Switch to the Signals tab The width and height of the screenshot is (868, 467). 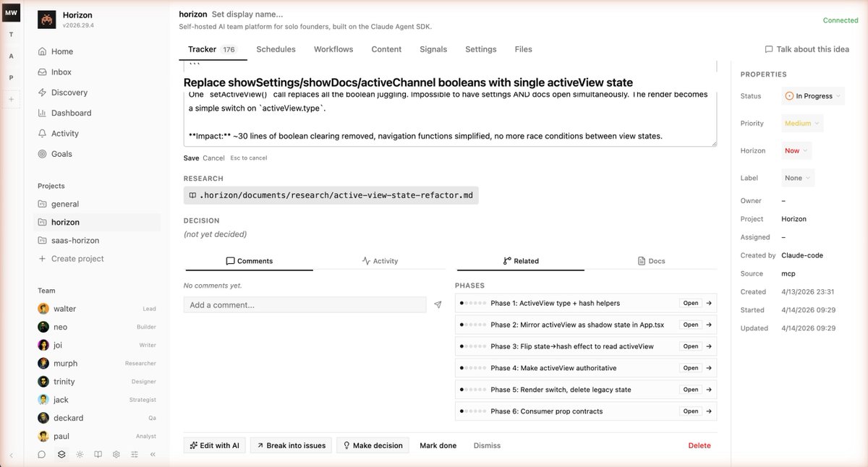coord(433,49)
